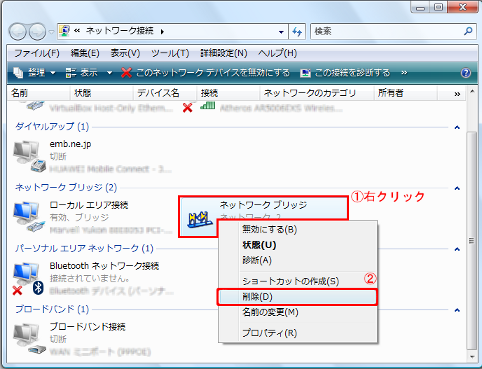
Task: Select the Bluetooth ネットワーク接続 icon
Action: (x=29, y=278)
